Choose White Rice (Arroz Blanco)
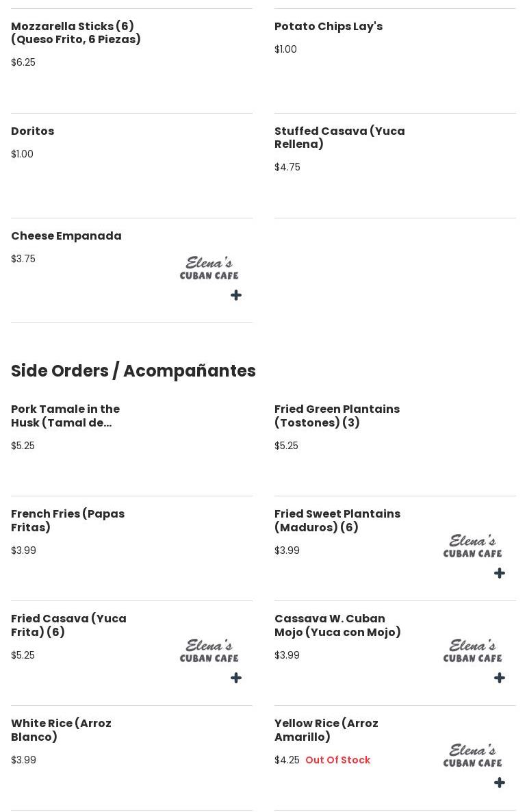This screenshot has height=812, width=527. pos(61,730)
